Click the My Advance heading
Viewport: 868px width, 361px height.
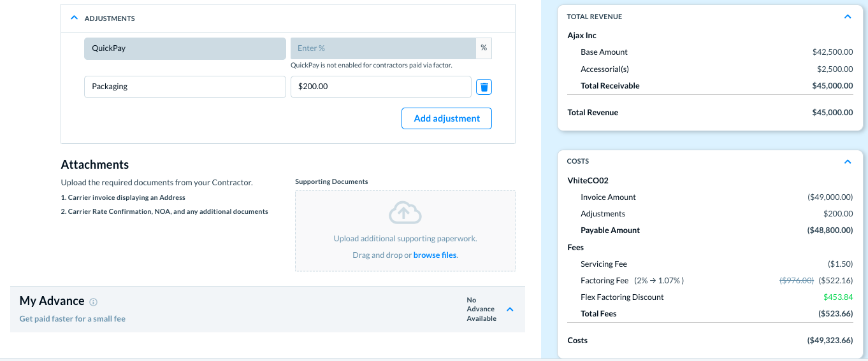[x=52, y=301]
